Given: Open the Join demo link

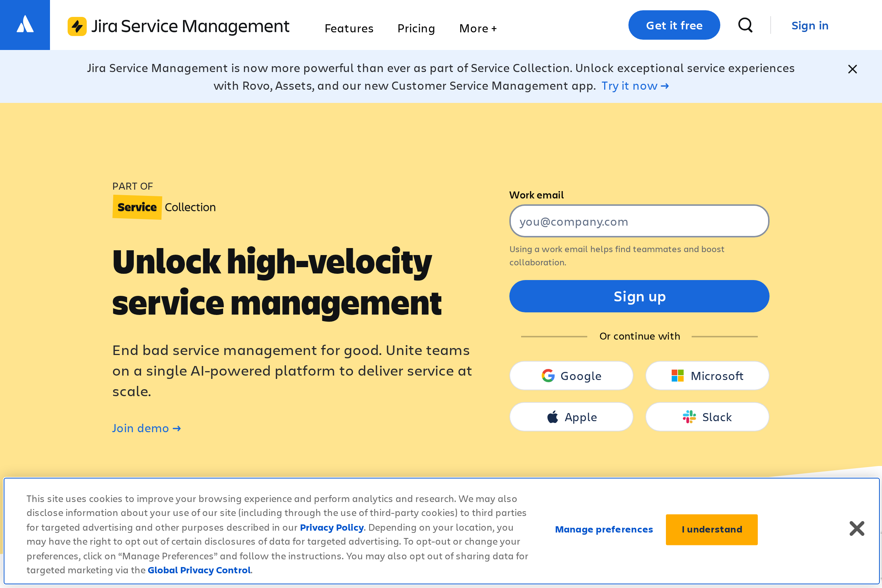Looking at the screenshot, I should 146,428.
